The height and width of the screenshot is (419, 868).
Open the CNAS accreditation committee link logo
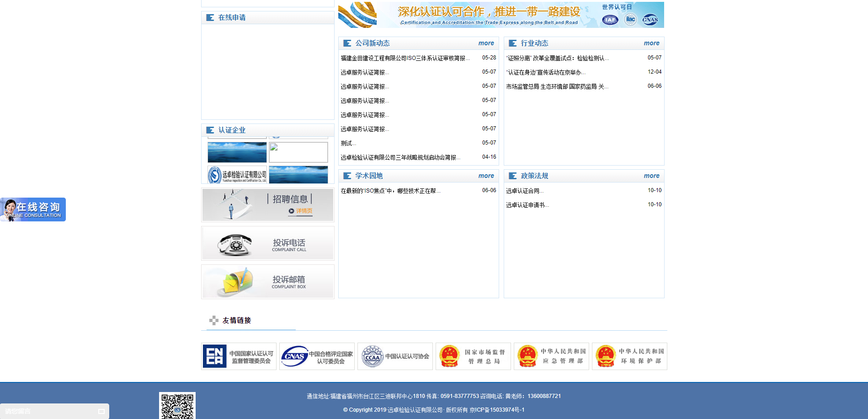point(317,356)
